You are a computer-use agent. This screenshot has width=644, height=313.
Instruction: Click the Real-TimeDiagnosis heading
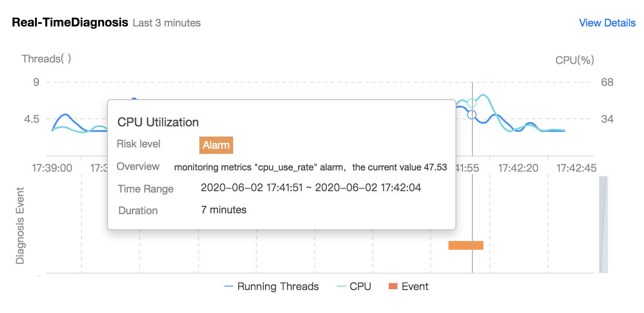70,23
